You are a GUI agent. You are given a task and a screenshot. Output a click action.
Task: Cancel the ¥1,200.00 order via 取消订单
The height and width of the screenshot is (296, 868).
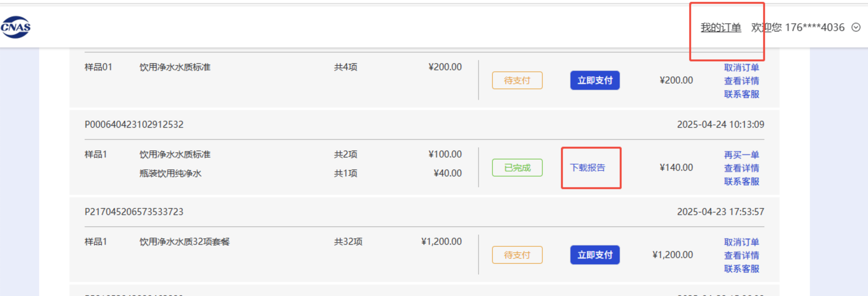(x=741, y=242)
